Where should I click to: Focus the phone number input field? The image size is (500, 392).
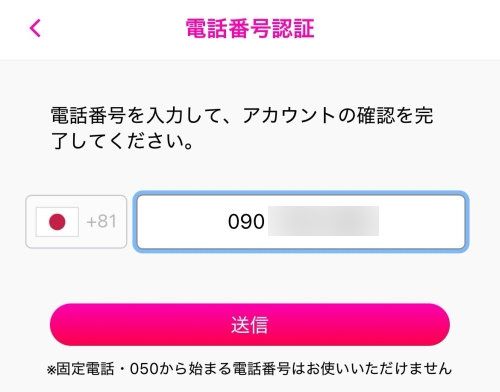(x=301, y=222)
